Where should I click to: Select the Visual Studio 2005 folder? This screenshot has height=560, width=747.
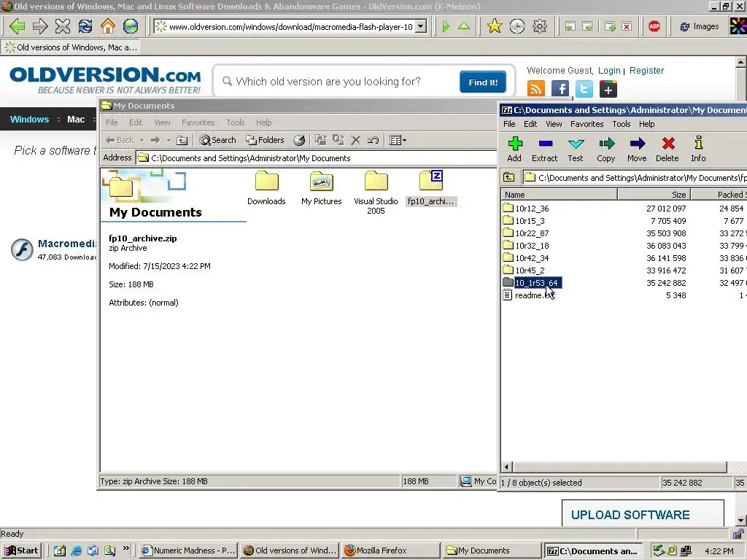pyautogui.click(x=376, y=192)
